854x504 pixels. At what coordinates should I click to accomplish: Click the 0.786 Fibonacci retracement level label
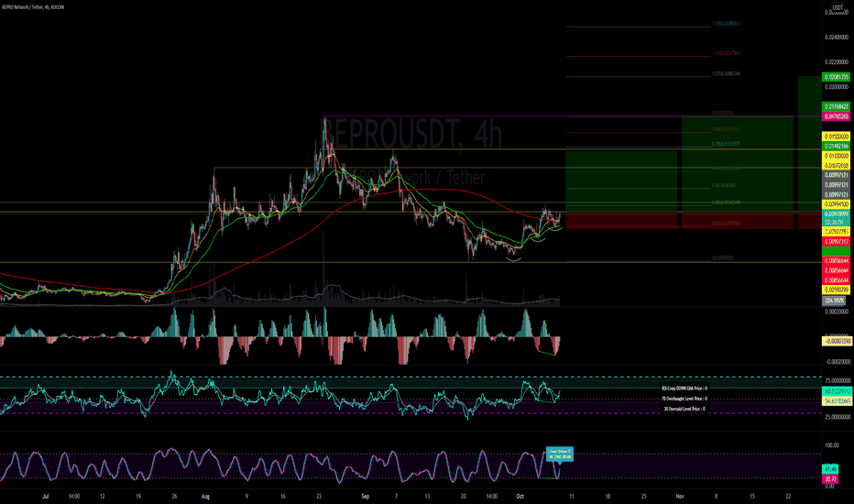(x=726, y=144)
